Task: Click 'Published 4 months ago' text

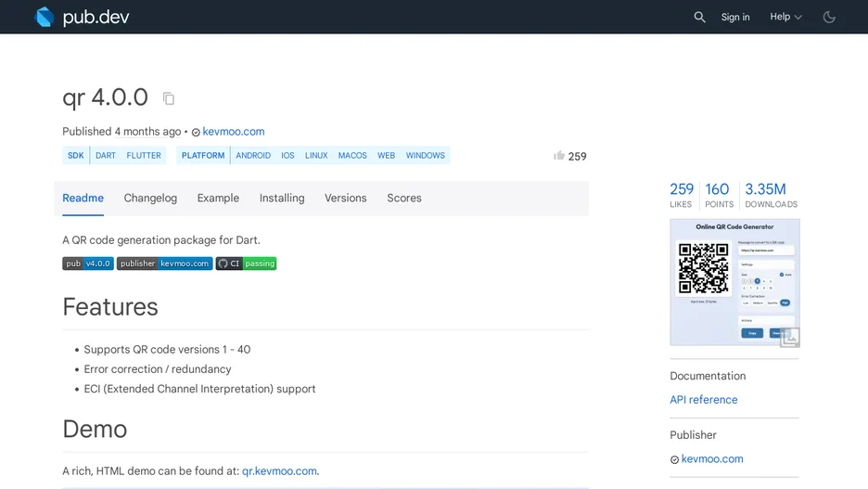Action: [x=121, y=132]
